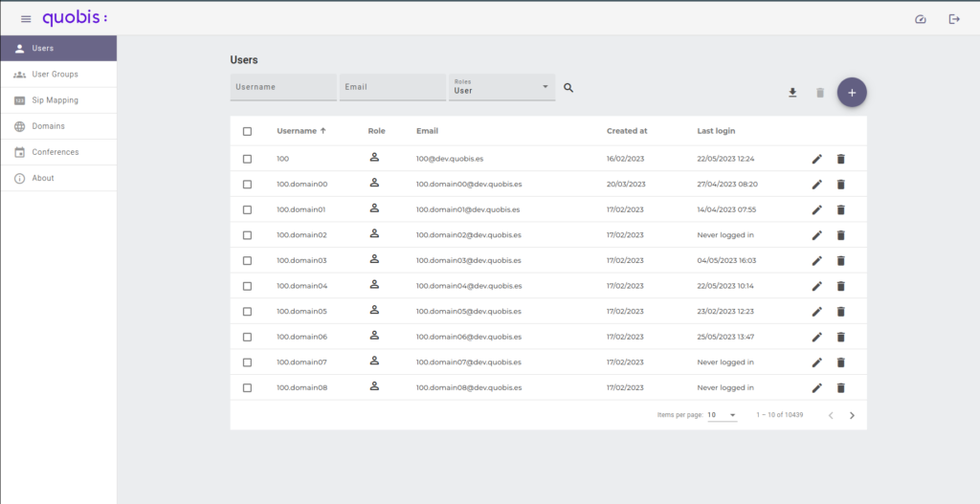
Task: Expand the Items per page dropdown
Action: tap(722, 415)
